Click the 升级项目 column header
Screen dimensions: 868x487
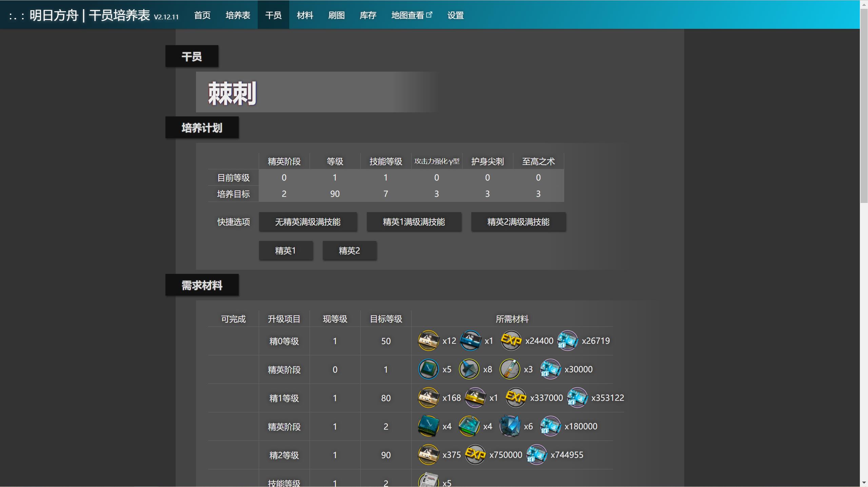[x=284, y=319]
